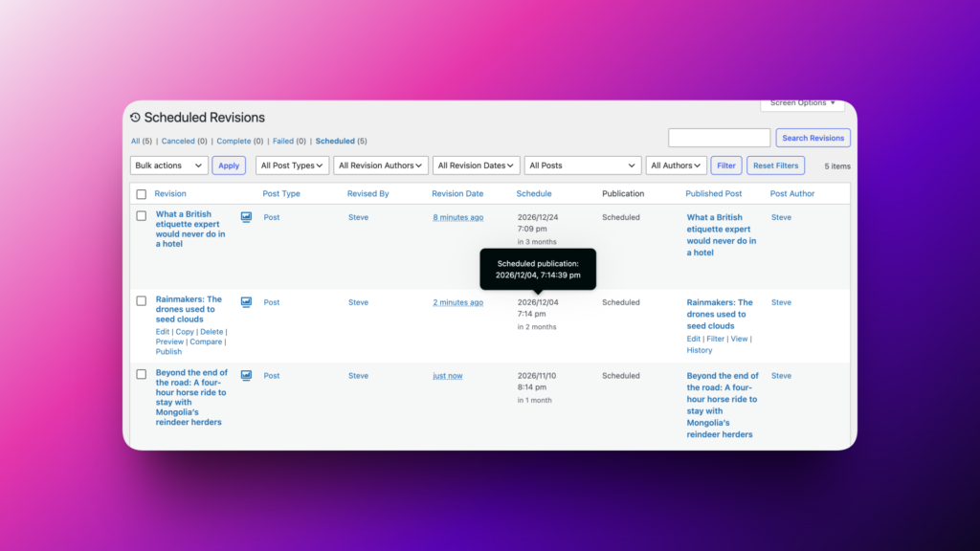Image resolution: width=980 pixels, height=551 pixels.
Task: Click the "8 minutes ago" revision date
Action: click(458, 217)
